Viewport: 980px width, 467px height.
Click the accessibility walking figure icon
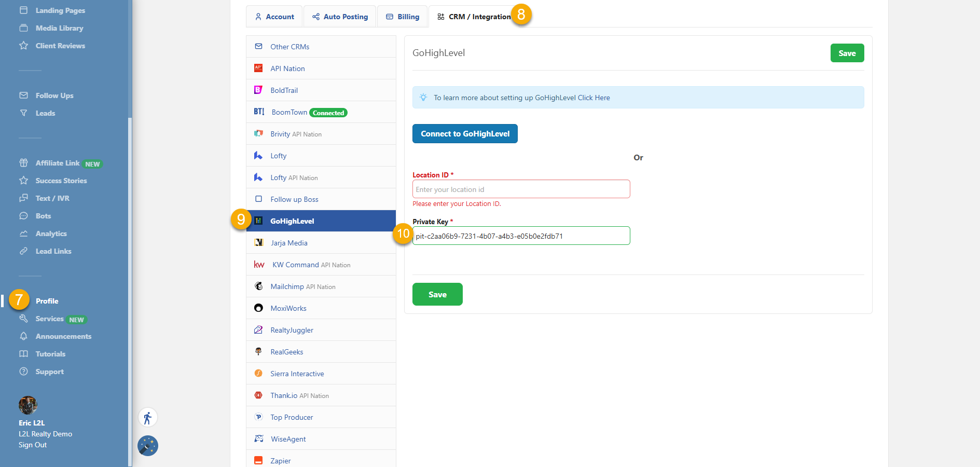pos(148,418)
